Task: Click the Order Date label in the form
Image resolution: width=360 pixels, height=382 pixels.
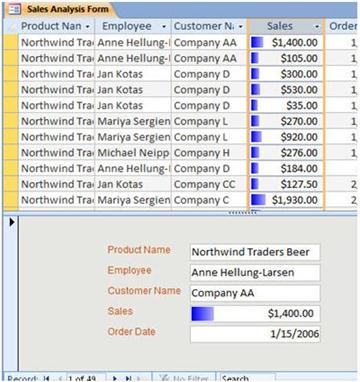Action: [131, 332]
